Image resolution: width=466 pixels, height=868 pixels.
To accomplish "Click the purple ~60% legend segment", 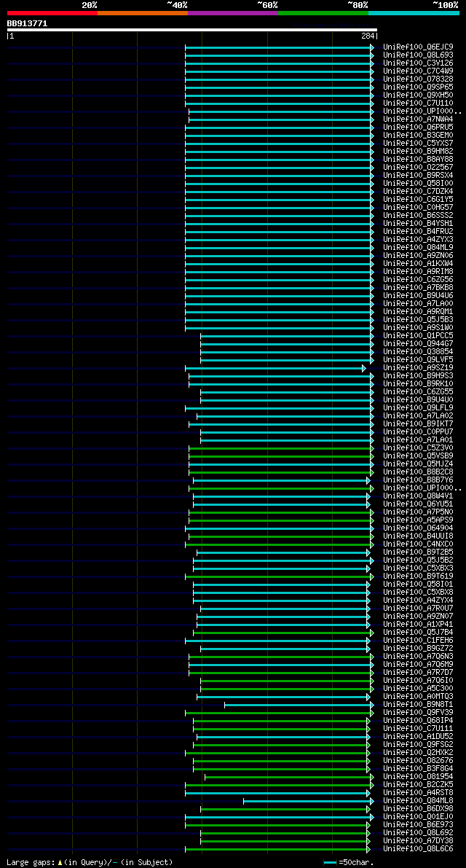I will [x=233, y=12].
